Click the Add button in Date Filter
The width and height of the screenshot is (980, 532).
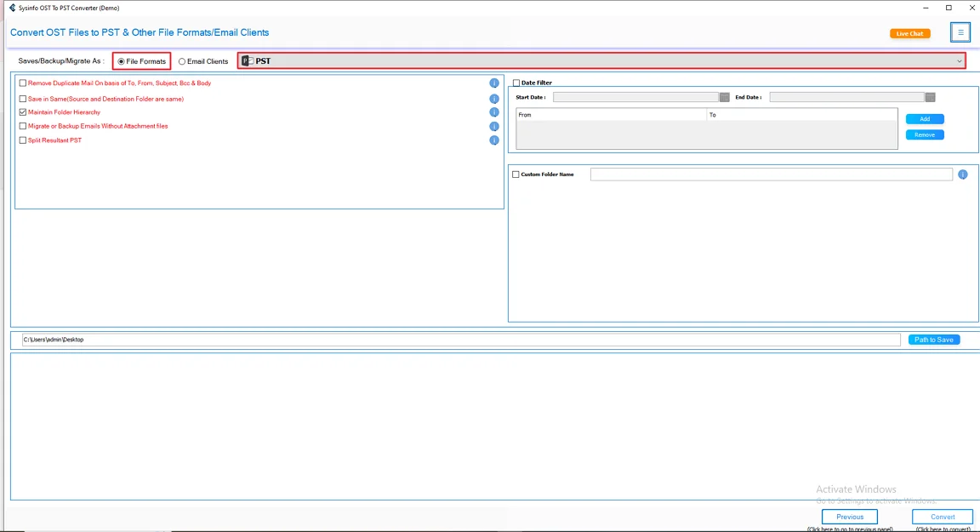click(x=925, y=118)
